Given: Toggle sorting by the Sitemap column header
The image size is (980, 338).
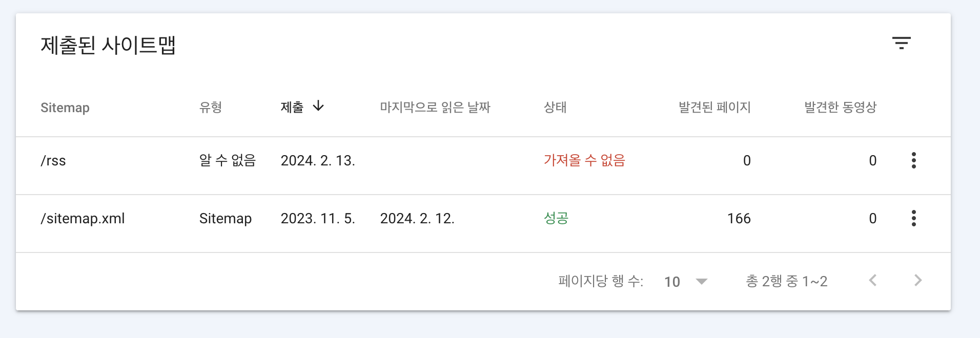Looking at the screenshot, I should point(65,108).
